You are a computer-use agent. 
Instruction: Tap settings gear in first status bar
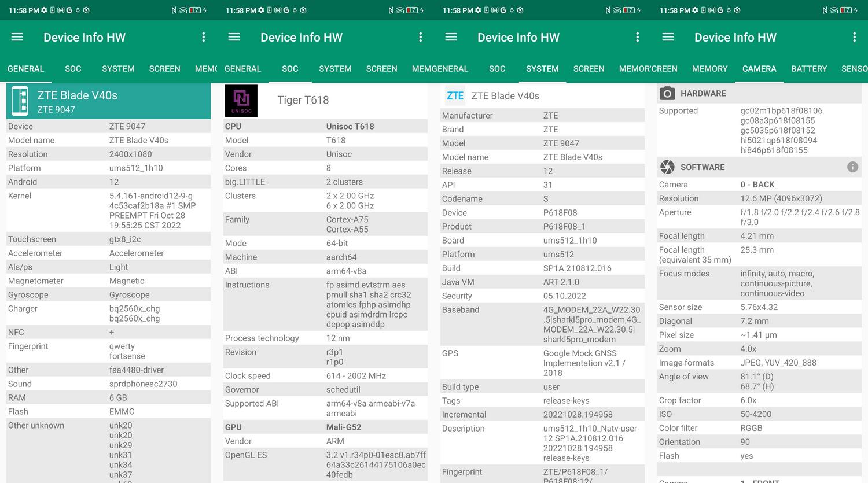(x=44, y=10)
